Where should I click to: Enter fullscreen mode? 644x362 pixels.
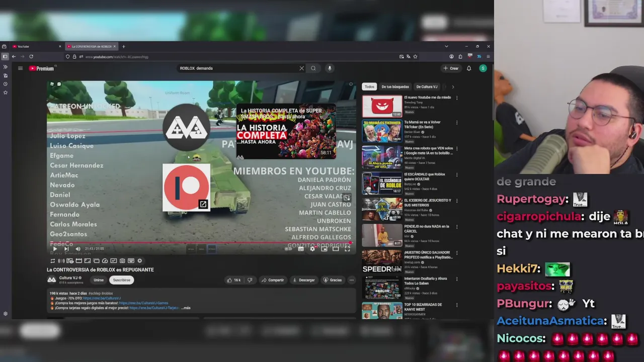coord(347,249)
